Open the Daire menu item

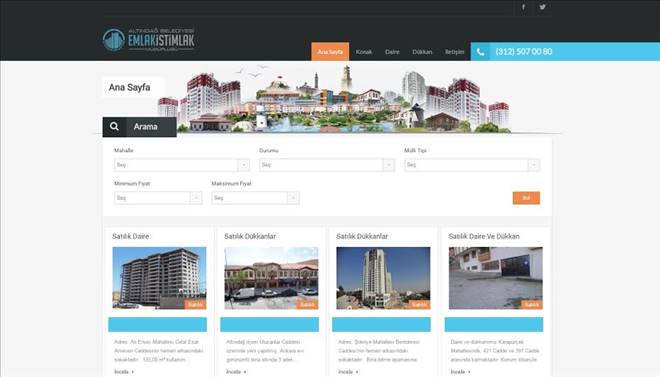392,52
